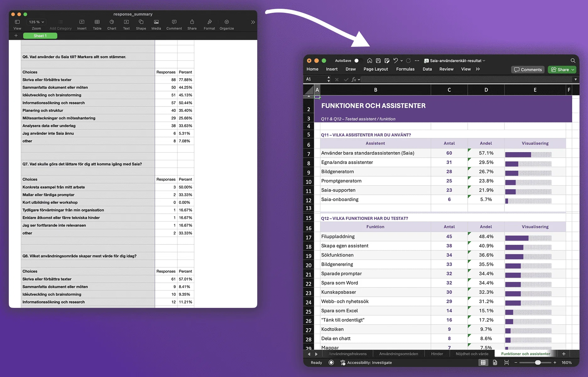Screen dimensions: 588x377
Task: Switch to the Hinder sheet tab
Action: (437, 354)
